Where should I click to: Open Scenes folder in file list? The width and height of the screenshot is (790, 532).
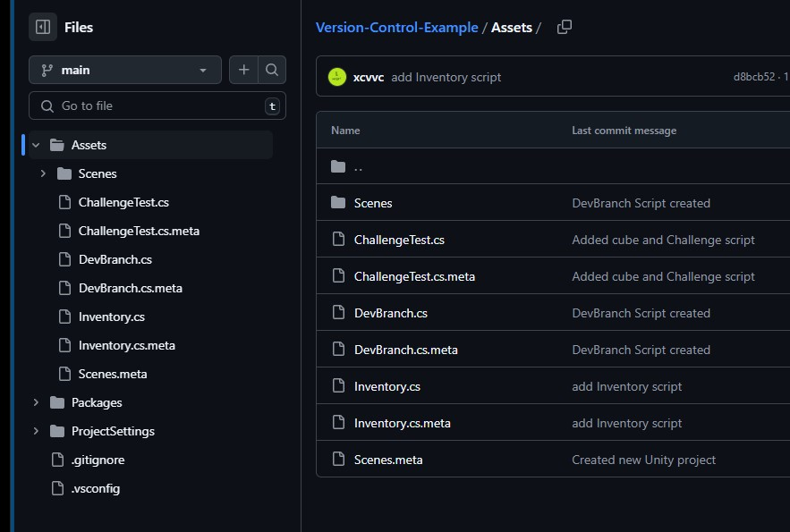click(x=373, y=203)
